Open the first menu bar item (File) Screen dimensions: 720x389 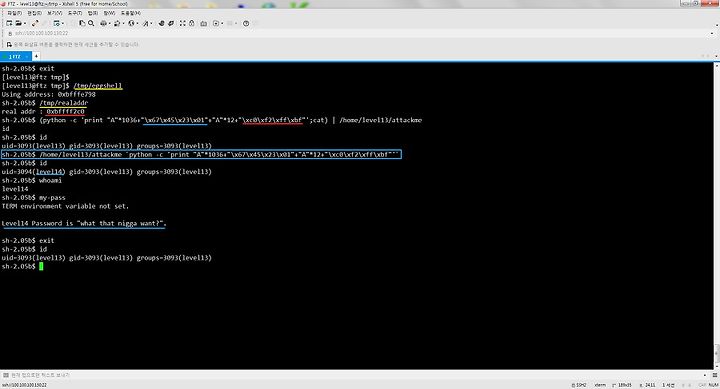click(x=15, y=13)
